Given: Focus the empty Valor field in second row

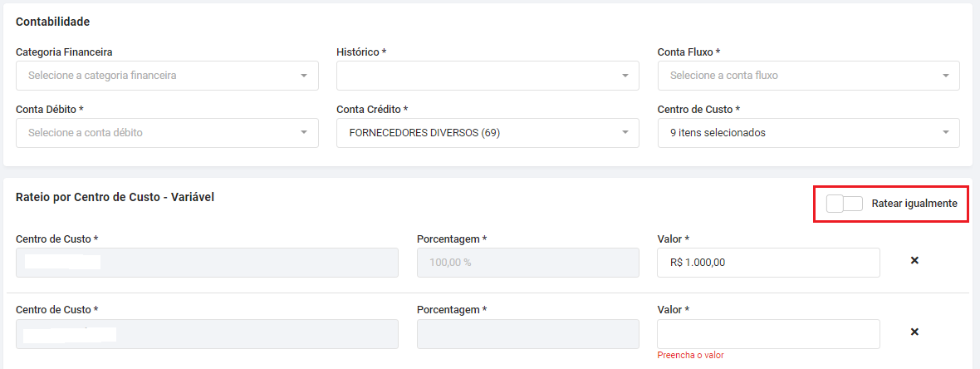Looking at the screenshot, I should click(768, 334).
